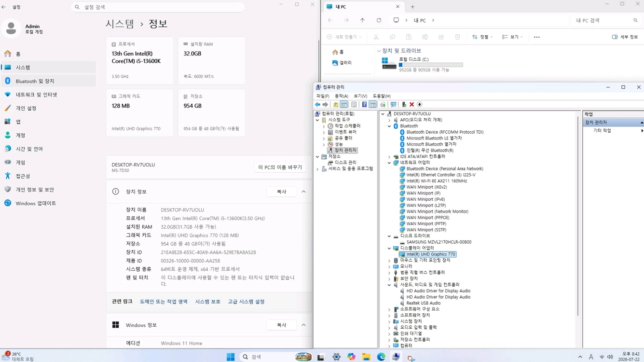Select 디스크 관리 in the left tree
Viewport: 644px width, 362px height.
[345, 163]
